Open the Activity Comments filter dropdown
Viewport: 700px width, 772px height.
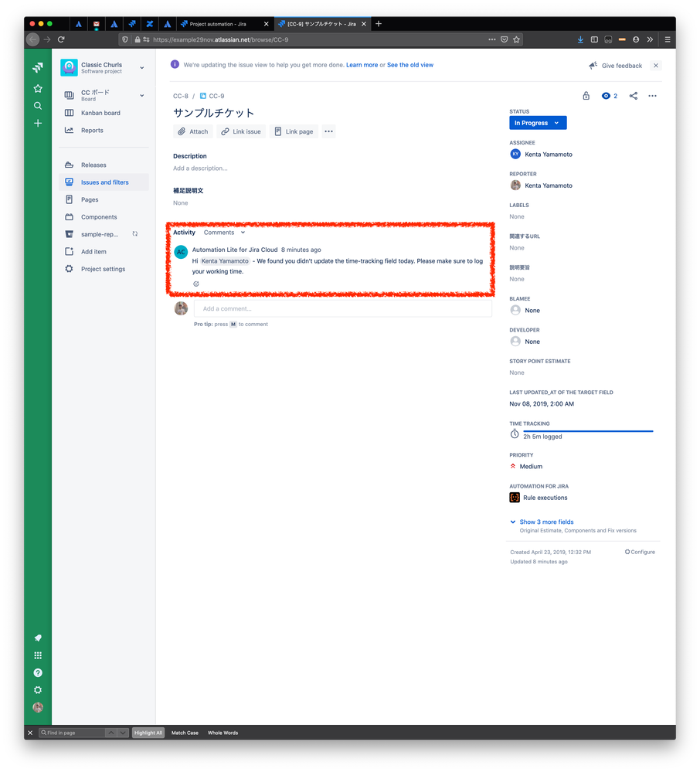click(x=225, y=233)
